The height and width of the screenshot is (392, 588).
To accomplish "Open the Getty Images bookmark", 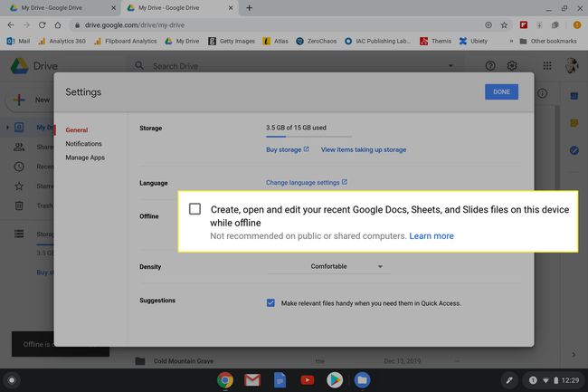I will pyautogui.click(x=232, y=42).
